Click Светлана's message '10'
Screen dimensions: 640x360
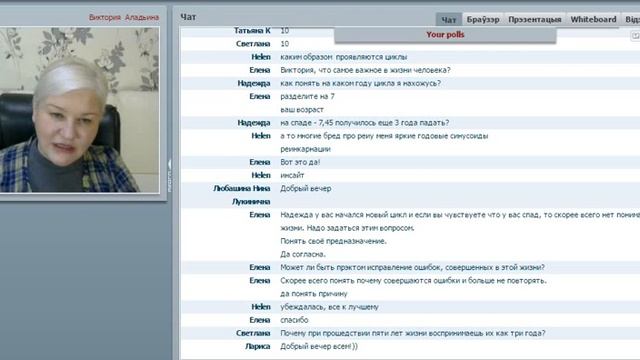coord(284,44)
